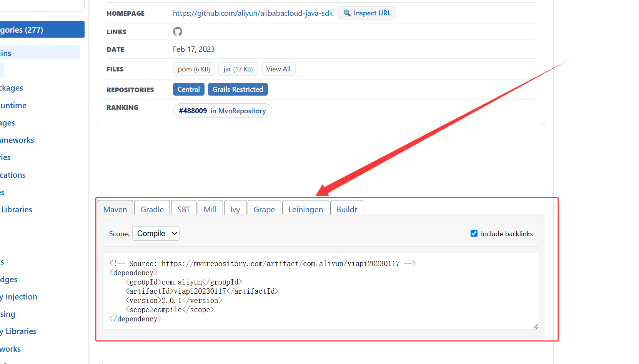Image resolution: width=639 pixels, height=364 pixels.
Task: Open the ries sidebar category link
Action: tap(5, 157)
